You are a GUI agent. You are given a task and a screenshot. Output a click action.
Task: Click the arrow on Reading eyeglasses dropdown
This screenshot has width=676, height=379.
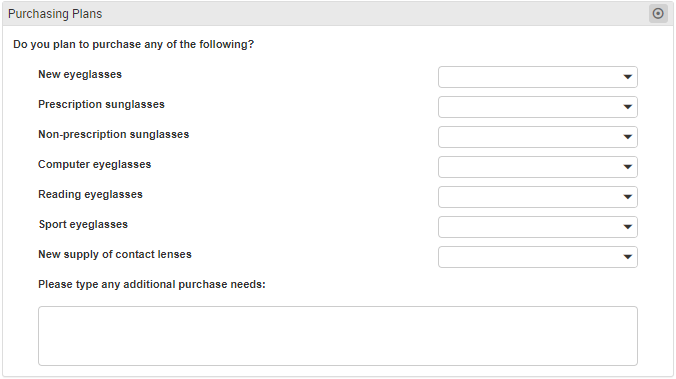(x=627, y=197)
